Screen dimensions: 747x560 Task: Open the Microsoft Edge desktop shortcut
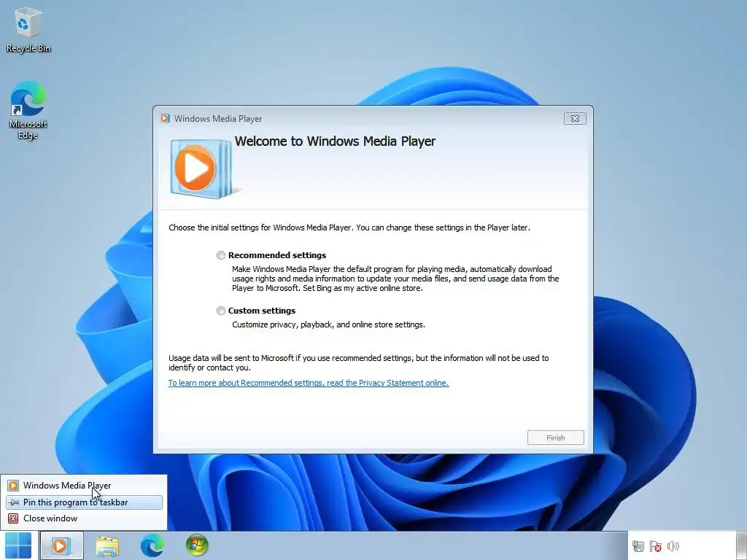point(28,110)
